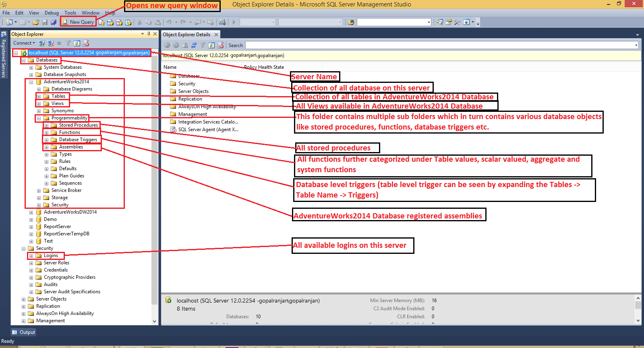The image size is (644, 348).
Task: Open the Toolbox hammer-and-wrench icon
Action: click(x=457, y=22)
